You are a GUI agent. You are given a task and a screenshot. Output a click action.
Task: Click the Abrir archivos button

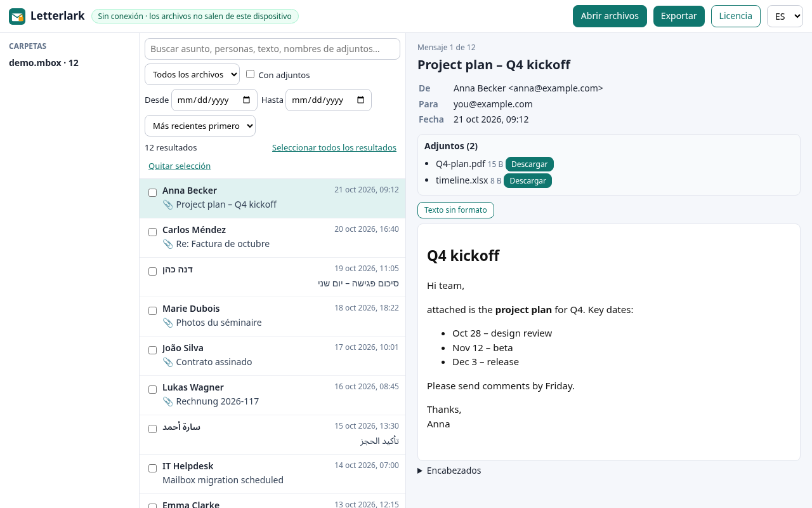coord(610,17)
